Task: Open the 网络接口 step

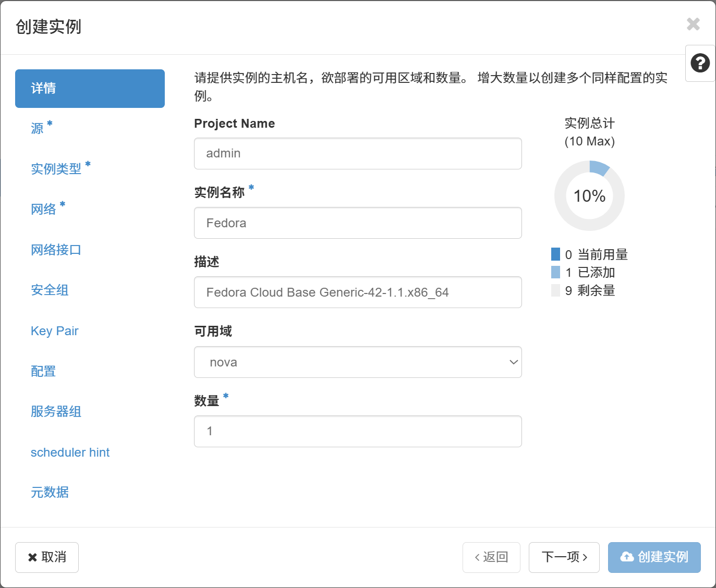Action: coord(56,250)
